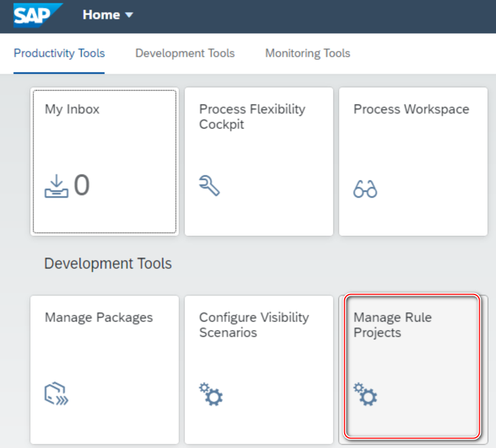The image size is (496, 448).
Task: Open the Manage Packages tile title
Action: (99, 318)
